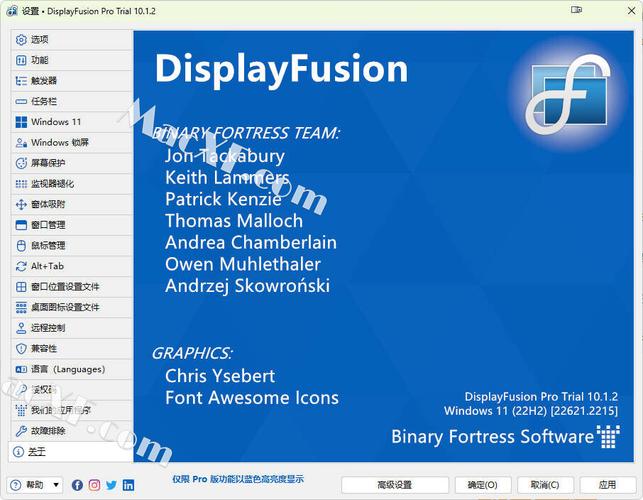Click the 取消(C) cancel button
The height and width of the screenshot is (500, 643).
coord(545,485)
